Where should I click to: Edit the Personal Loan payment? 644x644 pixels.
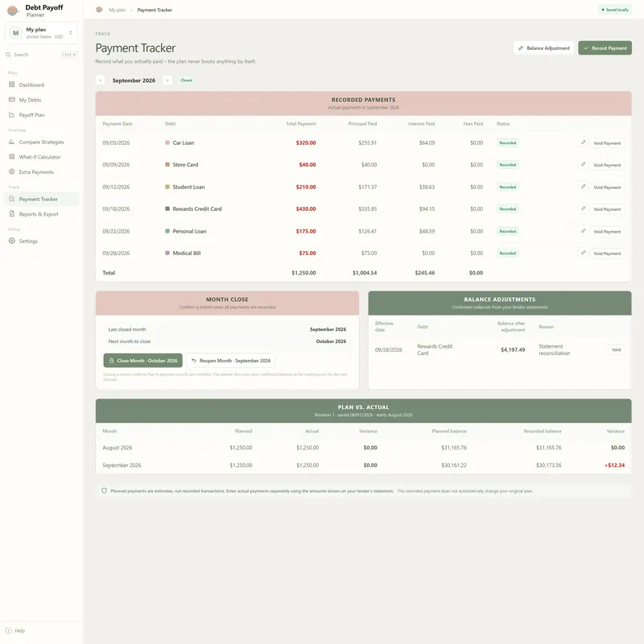click(x=583, y=231)
